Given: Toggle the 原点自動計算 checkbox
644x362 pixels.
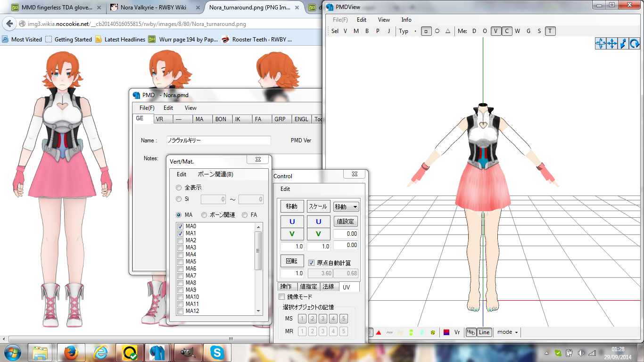Looking at the screenshot, I should [x=311, y=263].
